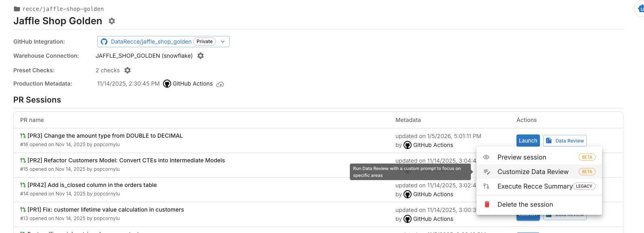Click the '2 checks' text
This screenshot has width=644, height=233.
click(108, 70)
